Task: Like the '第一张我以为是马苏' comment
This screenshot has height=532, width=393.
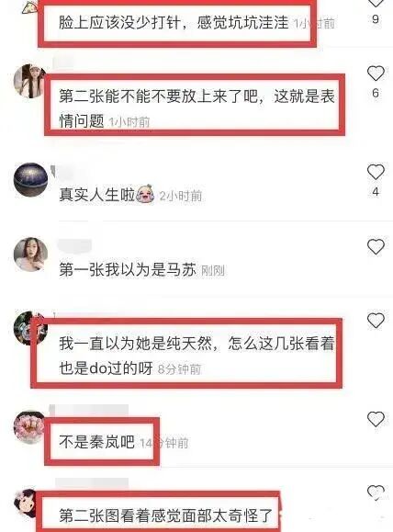Action: coord(376,246)
